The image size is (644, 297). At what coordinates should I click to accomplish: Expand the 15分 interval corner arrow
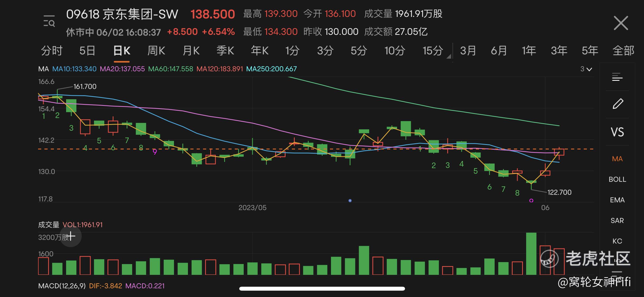click(449, 56)
